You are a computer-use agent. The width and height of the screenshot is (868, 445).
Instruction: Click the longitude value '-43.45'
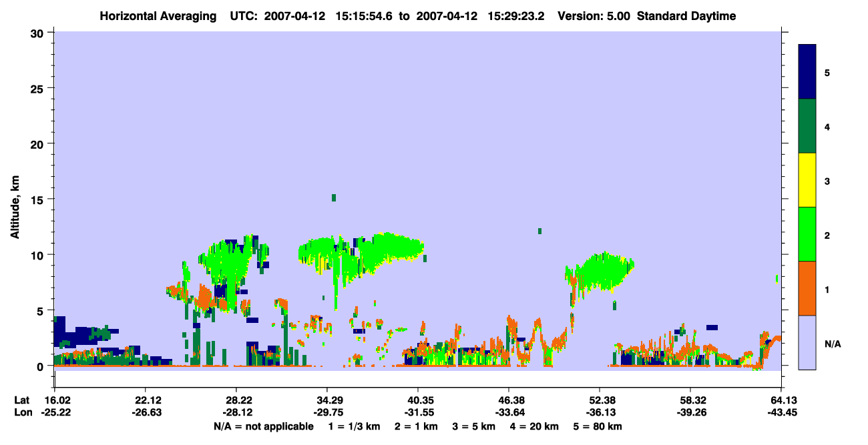point(781,413)
